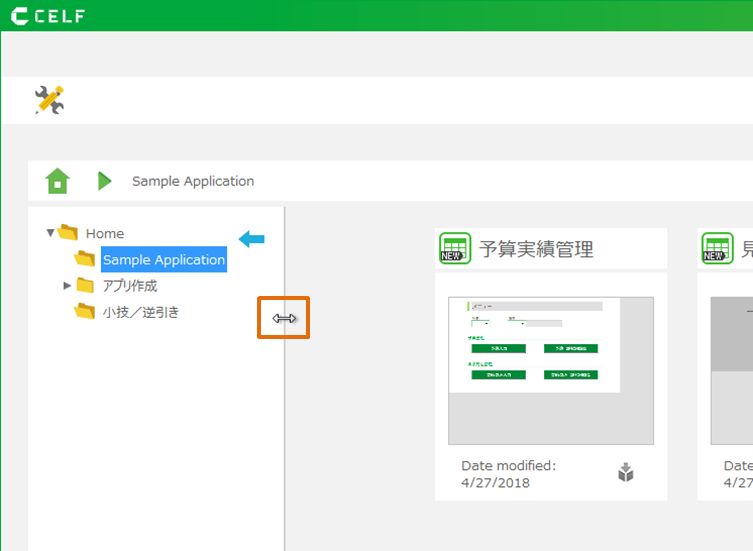
Task: Click the sidebar resize splitter handle
Action: pos(284,318)
